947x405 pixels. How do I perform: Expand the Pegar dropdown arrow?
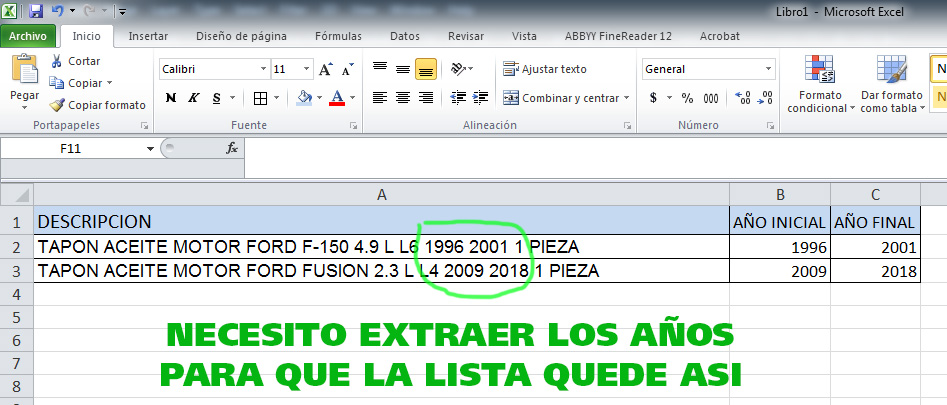[25, 109]
